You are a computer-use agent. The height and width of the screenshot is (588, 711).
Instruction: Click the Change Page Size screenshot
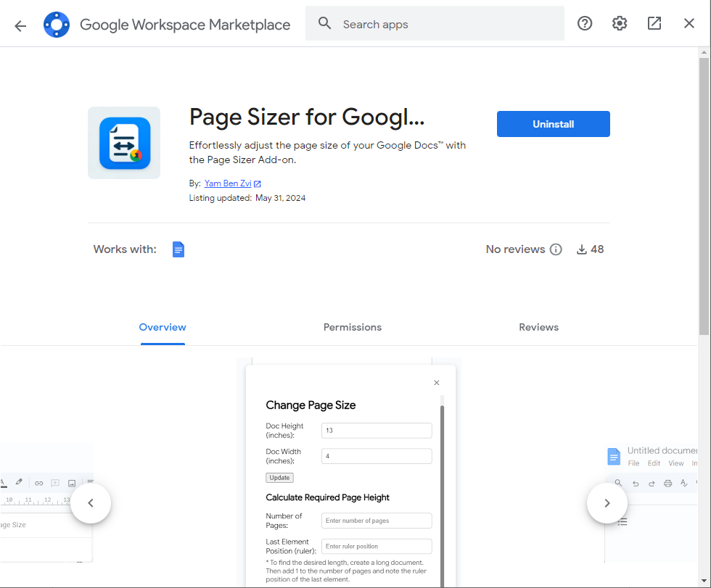coord(349,473)
